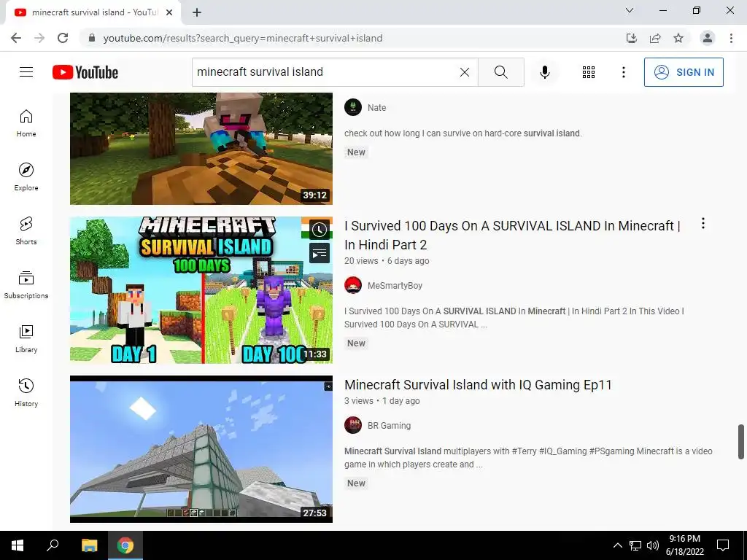
Task: Open the Chrome tab search chevron
Action: [630, 10]
